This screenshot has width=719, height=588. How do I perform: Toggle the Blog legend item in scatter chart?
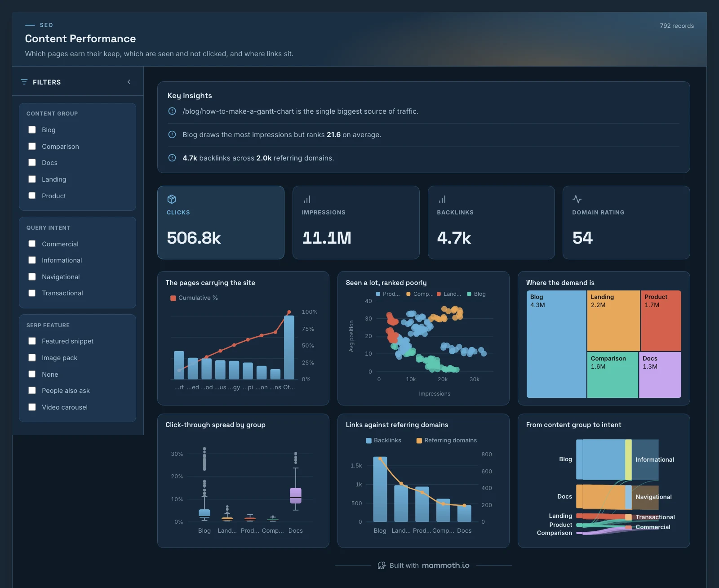(x=476, y=294)
